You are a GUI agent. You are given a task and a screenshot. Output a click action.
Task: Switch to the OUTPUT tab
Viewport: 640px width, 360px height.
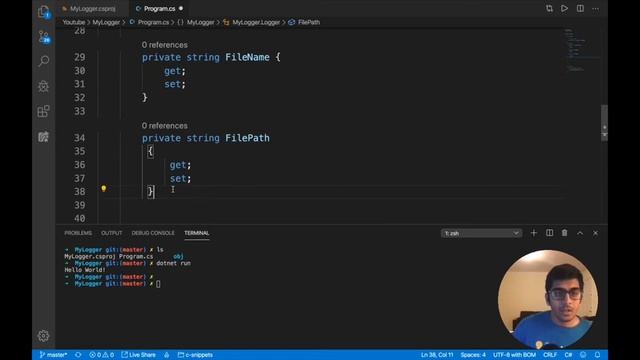point(111,233)
